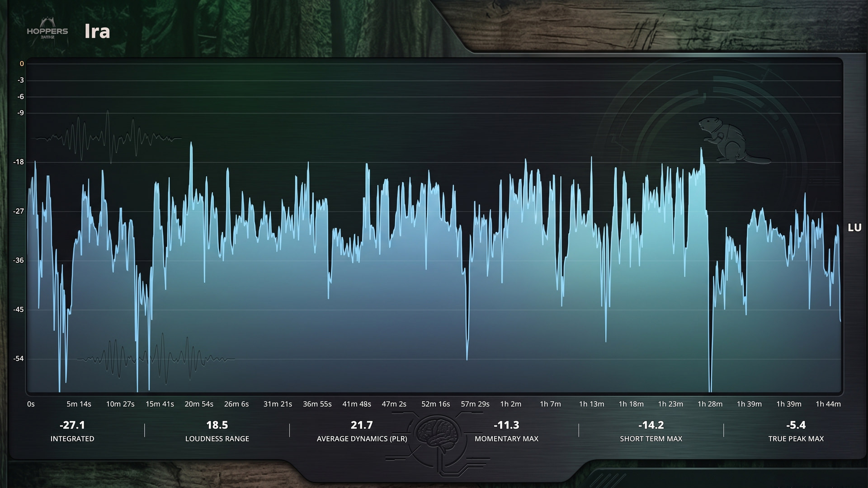Click the 41m 48s time label

(357, 404)
